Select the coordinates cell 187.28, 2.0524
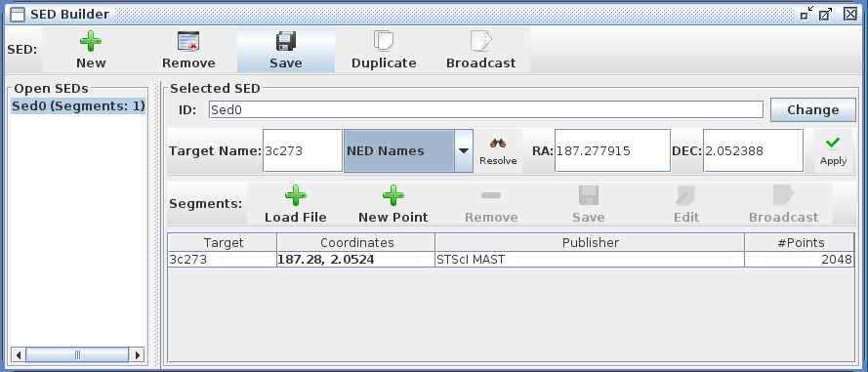This screenshot has height=372, width=868. (x=356, y=259)
